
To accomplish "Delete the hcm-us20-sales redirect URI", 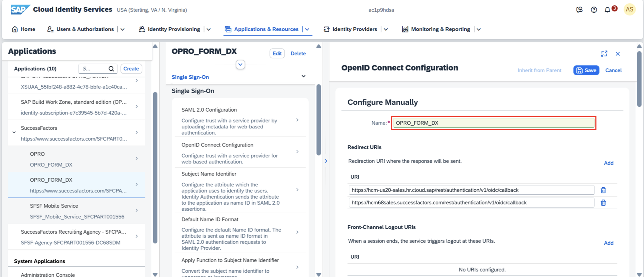I will point(603,190).
